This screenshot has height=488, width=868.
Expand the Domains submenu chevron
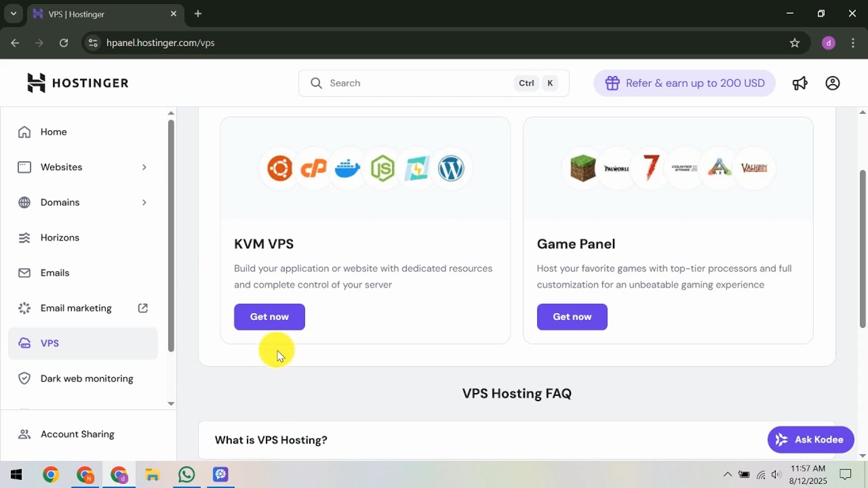[x=144, y=203]
